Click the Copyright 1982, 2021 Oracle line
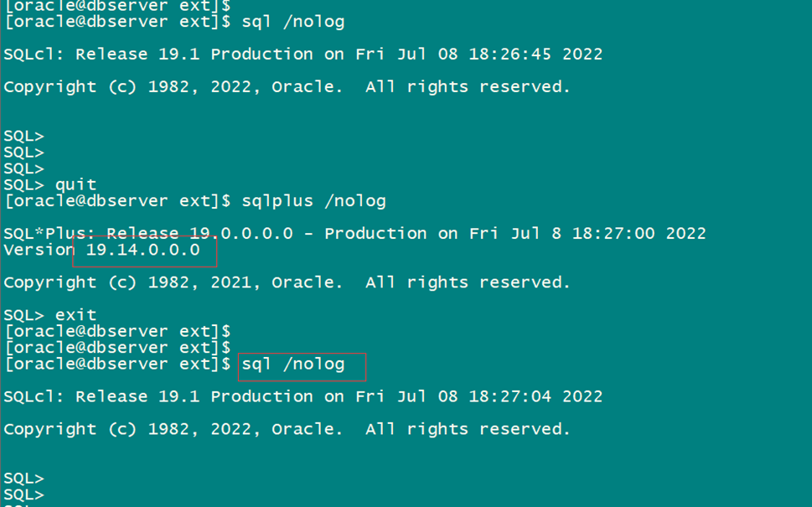812x507 pixels. click(x=287, y=282)
